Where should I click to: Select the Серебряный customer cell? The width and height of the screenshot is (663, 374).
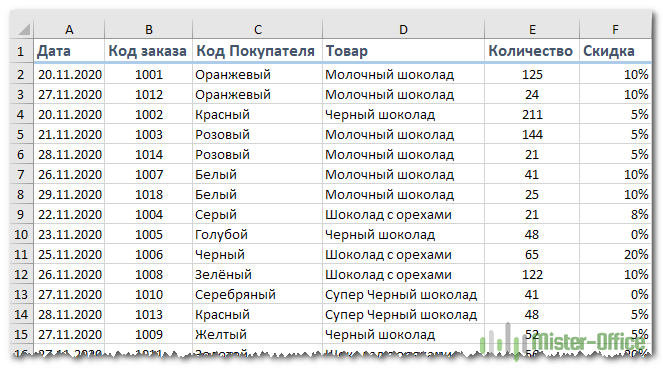point(258,294)
